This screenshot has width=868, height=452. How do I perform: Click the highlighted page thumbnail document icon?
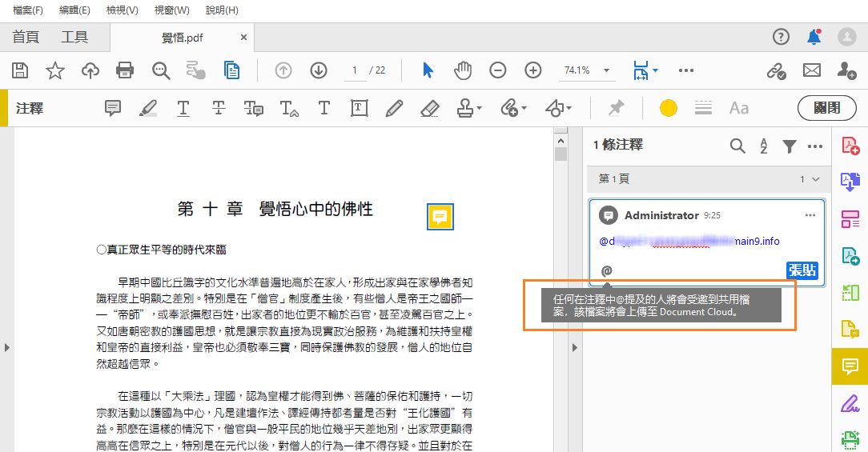[231, 70]
